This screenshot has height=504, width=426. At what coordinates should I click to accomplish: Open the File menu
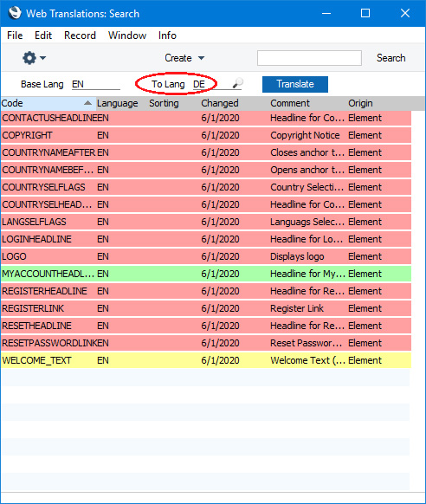pos(15,36)
